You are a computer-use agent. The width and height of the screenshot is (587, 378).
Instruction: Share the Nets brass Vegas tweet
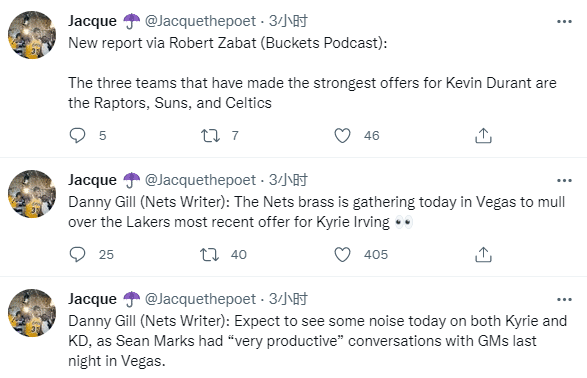tap(483, 254)
